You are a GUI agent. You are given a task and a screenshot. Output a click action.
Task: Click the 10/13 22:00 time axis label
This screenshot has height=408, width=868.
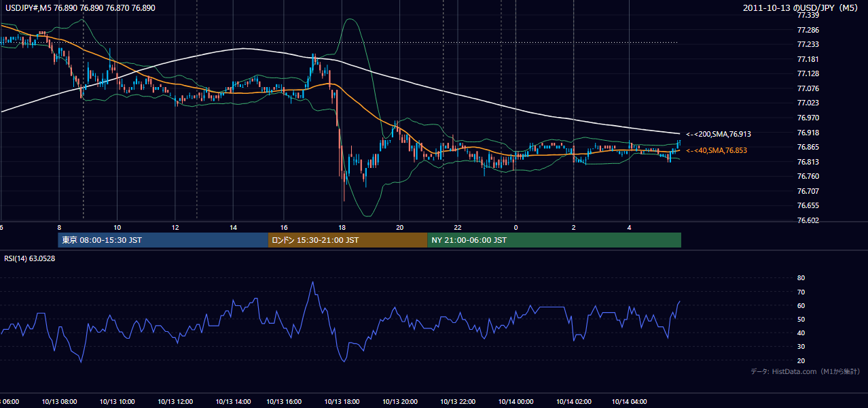(458, 401)
